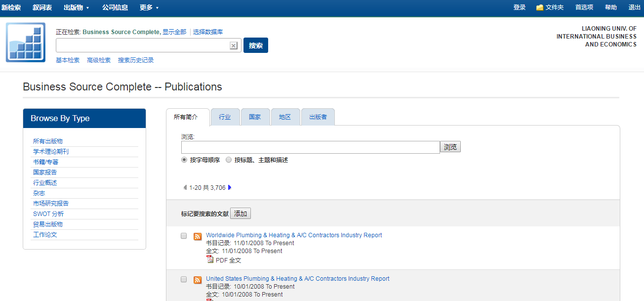Open 新检索 in top menu

(x=11, y=7)
